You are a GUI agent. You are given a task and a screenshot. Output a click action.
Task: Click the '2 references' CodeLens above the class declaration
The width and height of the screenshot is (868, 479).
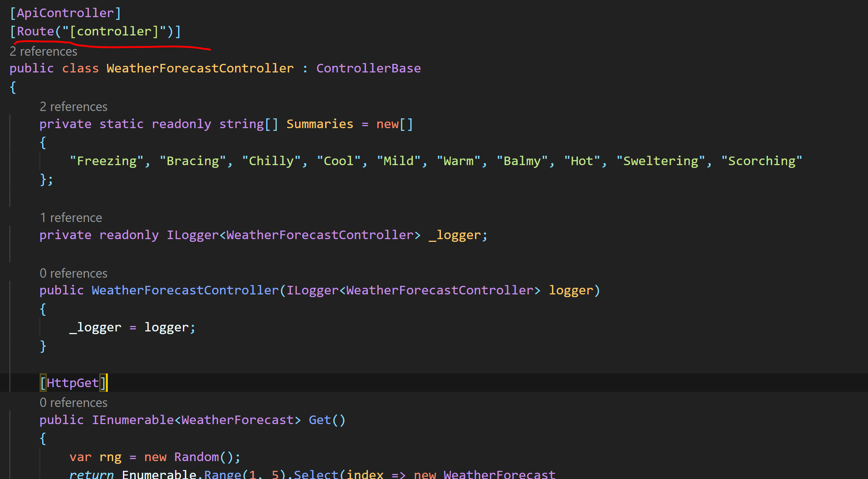[x=43, y=51]
